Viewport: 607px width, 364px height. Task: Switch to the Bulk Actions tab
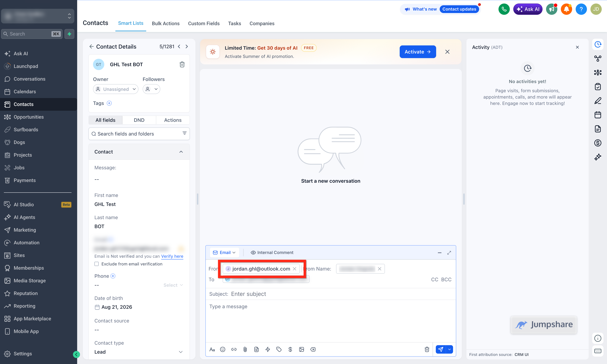166,24
